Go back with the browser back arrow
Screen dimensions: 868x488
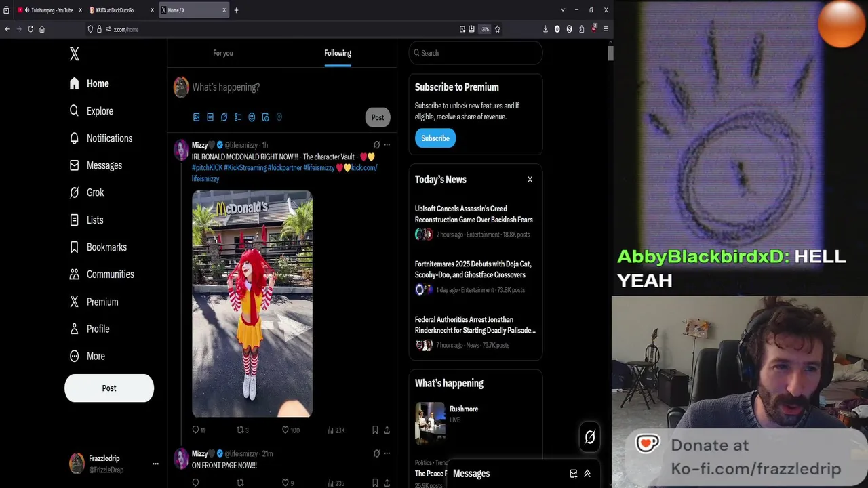(x=7, y=29)
